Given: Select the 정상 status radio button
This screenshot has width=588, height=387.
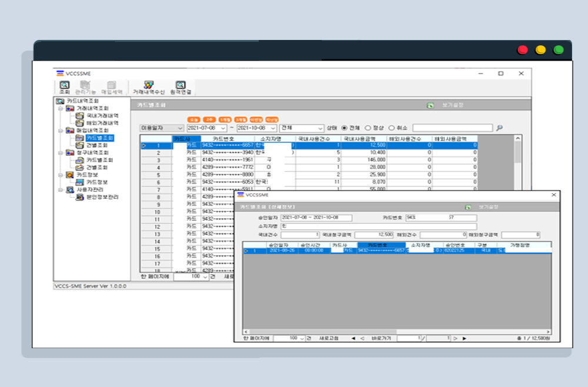Looking at the screenshot, I should [368, 128].
